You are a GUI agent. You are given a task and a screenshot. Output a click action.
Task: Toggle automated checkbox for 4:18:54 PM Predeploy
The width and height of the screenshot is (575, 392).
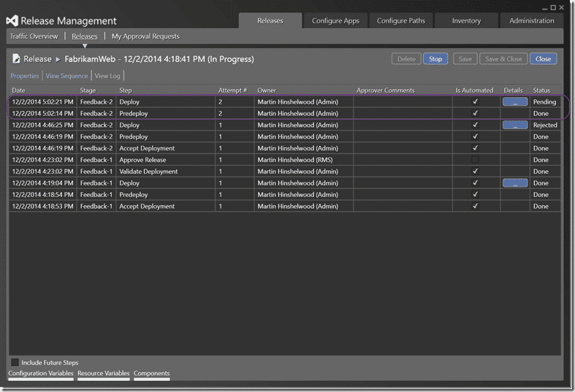(x=475, y=194)
